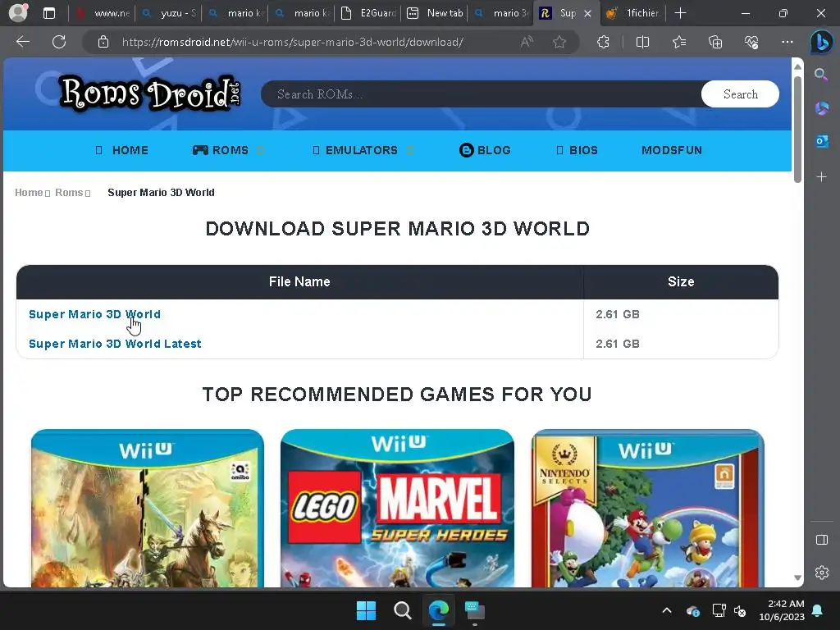This screenshot has height=630, width=840.
Task: Open the Extensions puzzle icon
Action: pos(603,42)
